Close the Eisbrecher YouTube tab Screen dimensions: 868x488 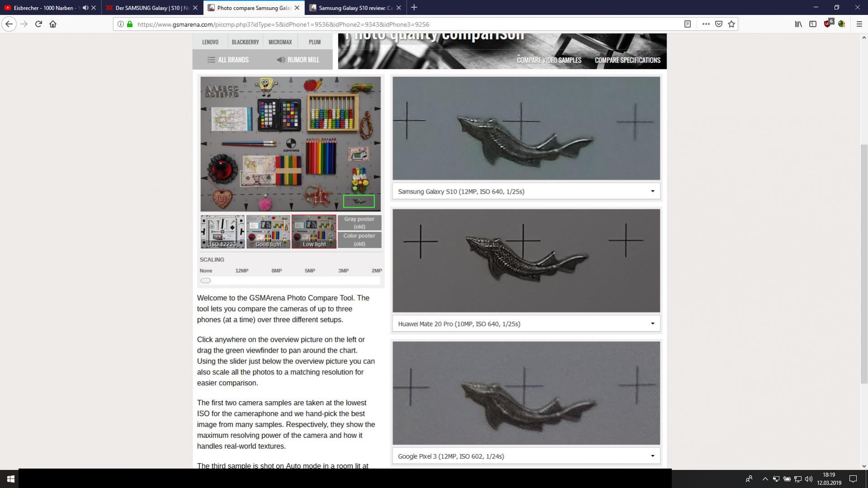94,8
